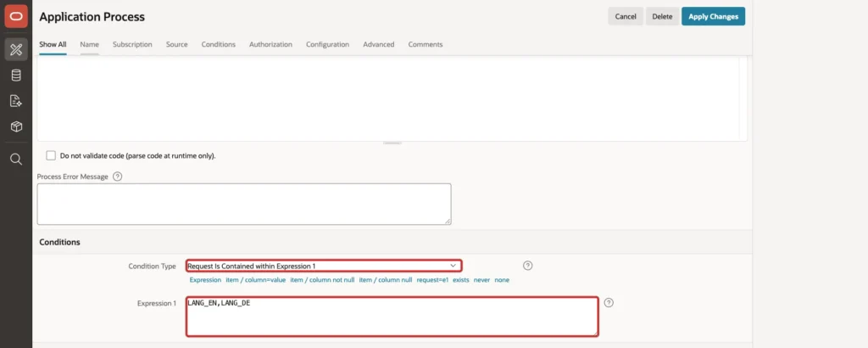The width and height of the screenshot is (868, 348).
Task: Focus the Expression 1 text field
Action: (x=392, y=317)
